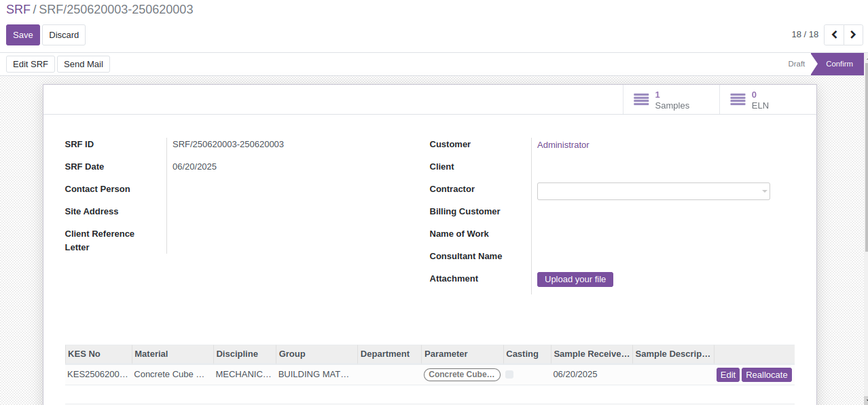Image resolution: width=868 pixels, height=405 pixels.
Task: Open the Samples stat button icon
Action: click(x=640, y=100)
